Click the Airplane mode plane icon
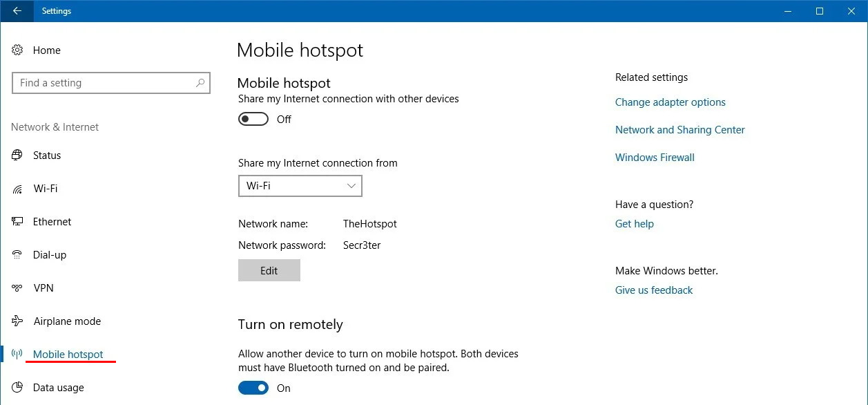This screenshot has width=868, height=405. (17, 321)
